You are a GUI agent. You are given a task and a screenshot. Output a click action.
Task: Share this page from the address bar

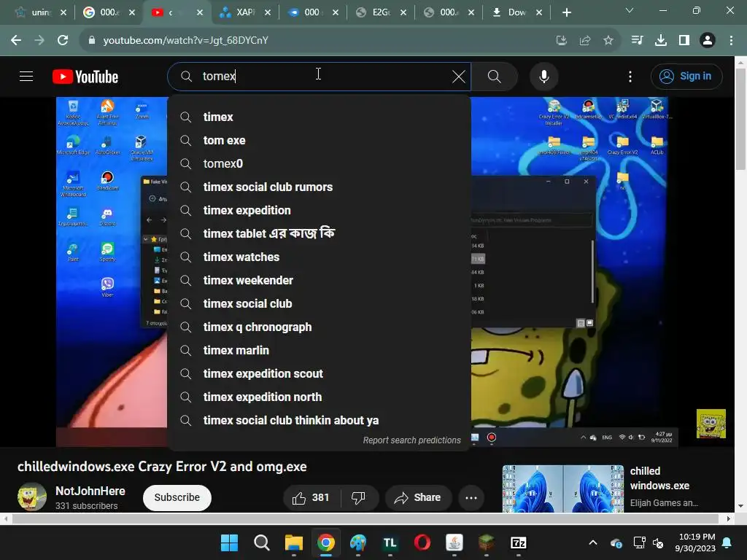[x=584, y=40]
